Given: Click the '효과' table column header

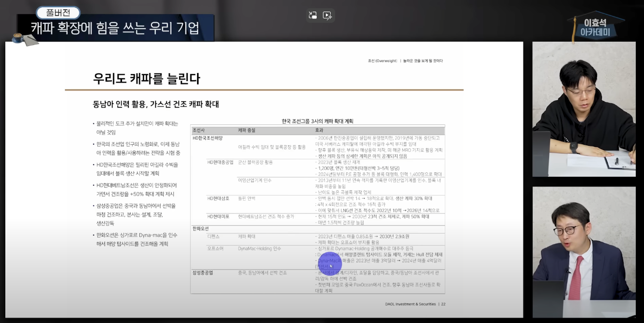Looking at the screenshot, I should [320, 130].
